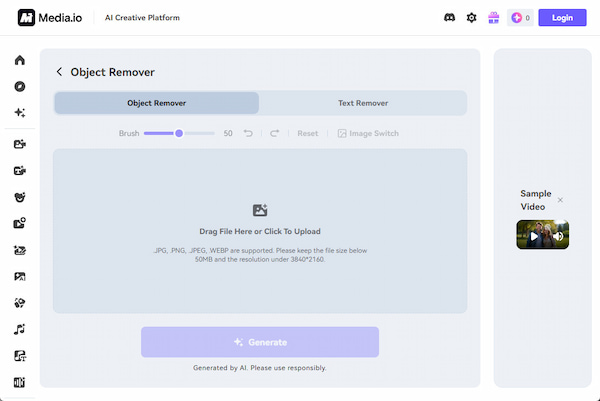The image size is (600, 401).
Task: Close the Sample Video popup
Action: click(560, 200)
